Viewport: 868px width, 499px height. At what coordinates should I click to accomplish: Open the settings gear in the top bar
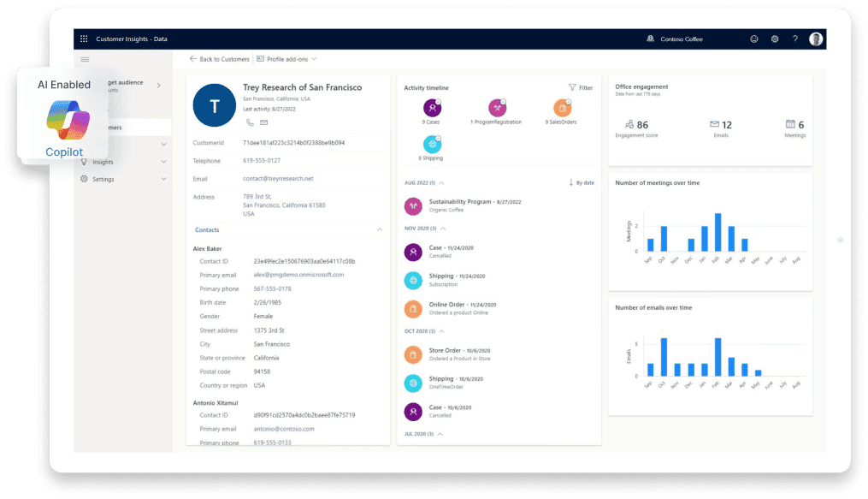775,39
